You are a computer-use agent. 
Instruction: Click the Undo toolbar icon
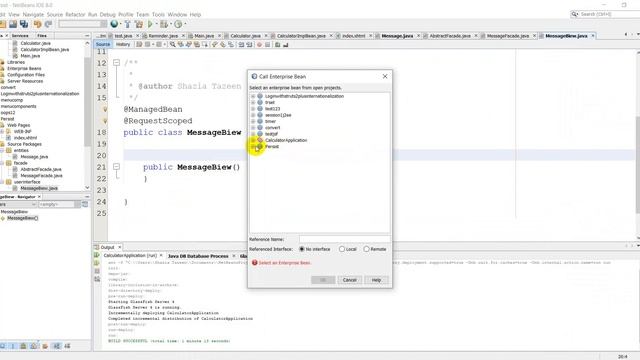click(x=38, y=24)
